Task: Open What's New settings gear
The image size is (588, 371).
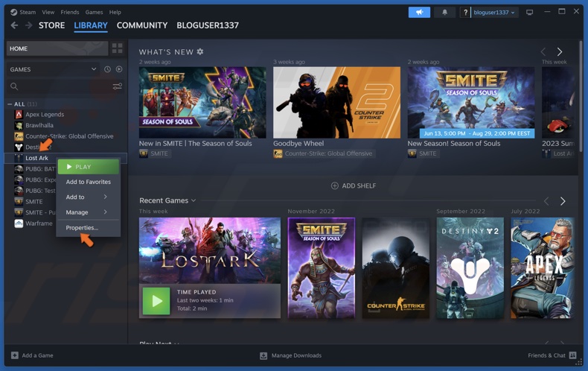Action: click(200, 51)
